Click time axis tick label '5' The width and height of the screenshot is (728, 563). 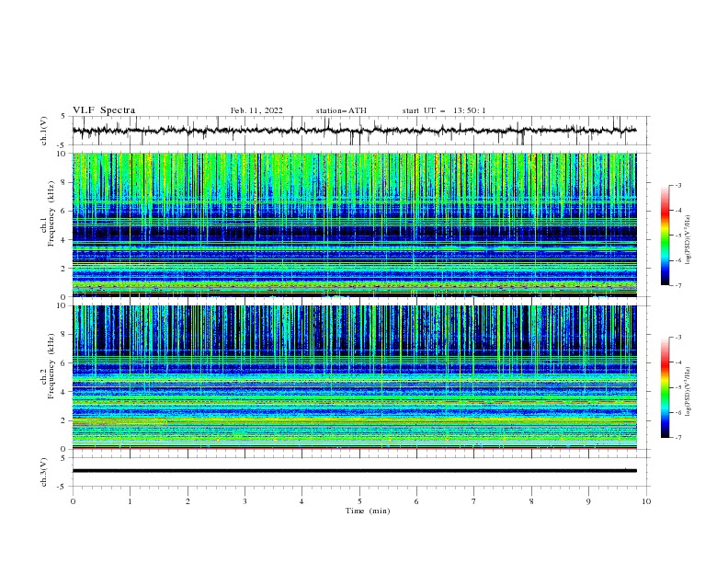tap(359, 501)
